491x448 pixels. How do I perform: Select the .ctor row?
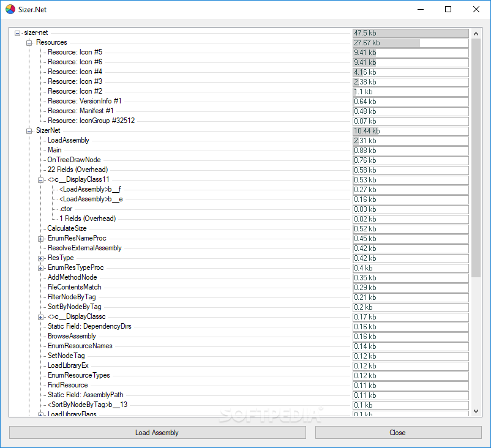pos(66,209)
